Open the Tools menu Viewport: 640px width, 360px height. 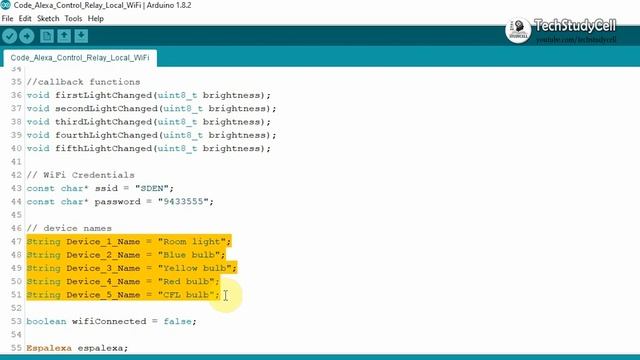[x=73, y=18]
